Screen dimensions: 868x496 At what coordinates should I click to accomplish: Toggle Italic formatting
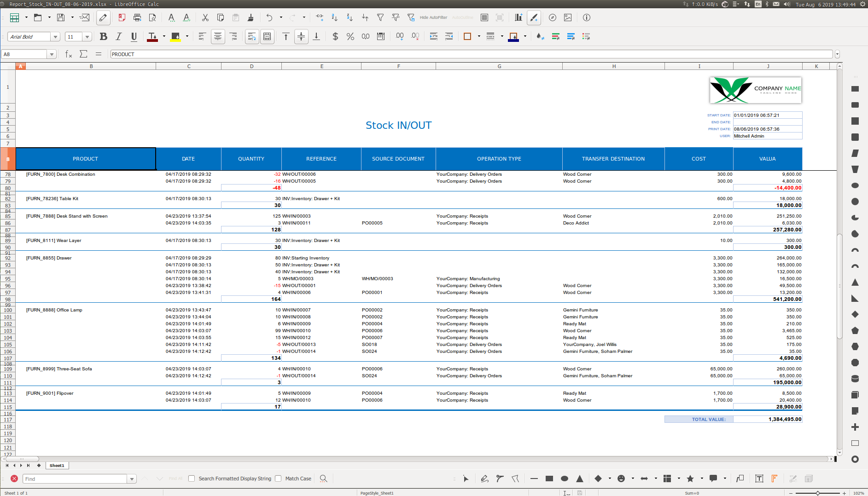(119, 36)
